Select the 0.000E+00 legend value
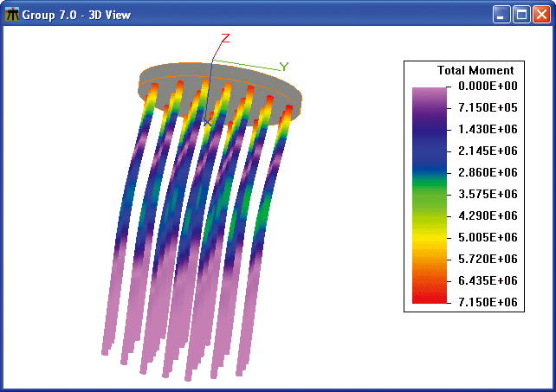Viewport: 556px width, 392px height. 488,86
